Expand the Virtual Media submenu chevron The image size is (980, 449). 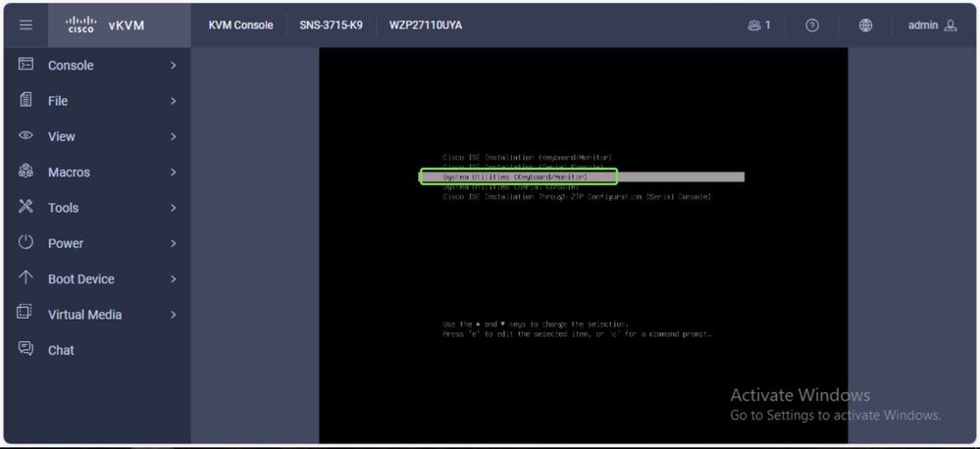173,314
